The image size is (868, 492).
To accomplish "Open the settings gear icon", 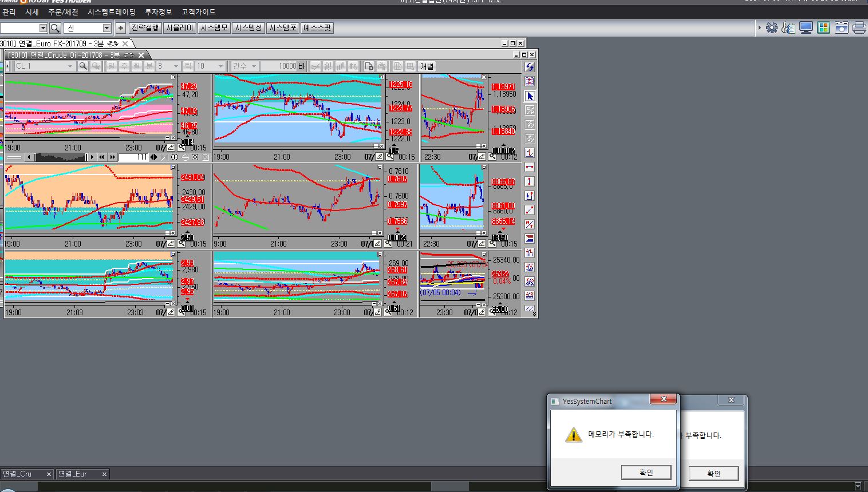I will tap(772, 27).
